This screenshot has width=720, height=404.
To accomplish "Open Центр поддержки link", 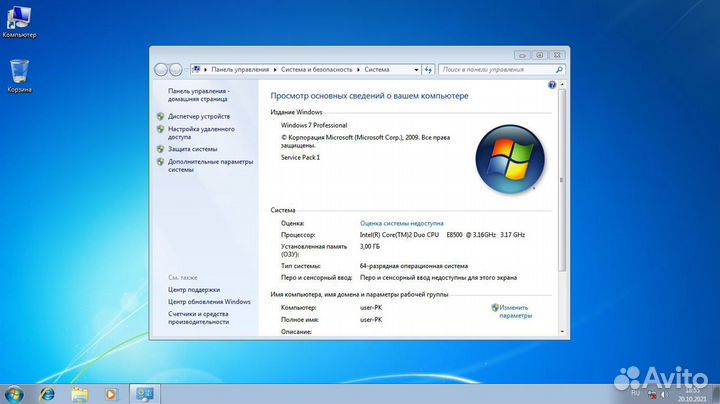I will point(194,290).
